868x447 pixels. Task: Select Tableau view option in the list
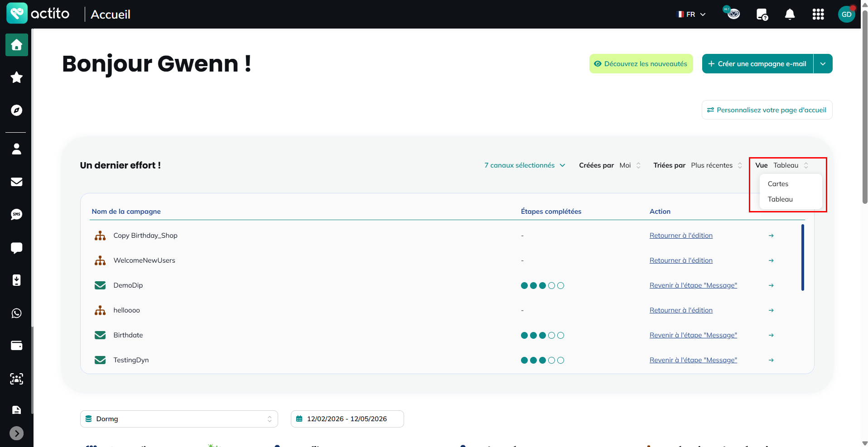(791, 199)
